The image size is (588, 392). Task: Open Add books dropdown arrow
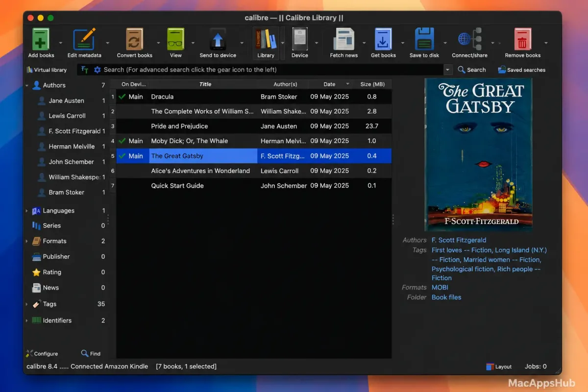point(61,43)
